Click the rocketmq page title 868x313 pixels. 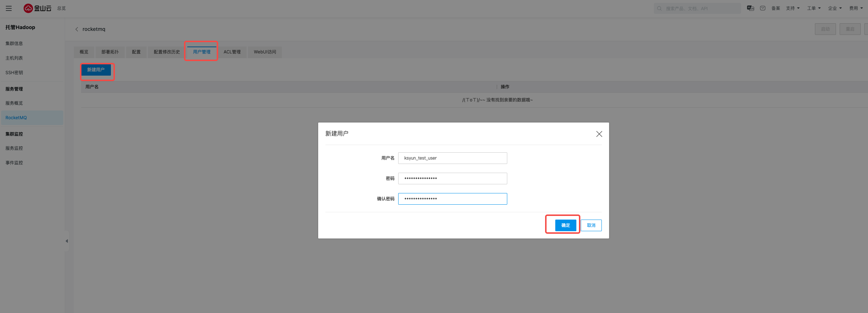tap(94, 29)
